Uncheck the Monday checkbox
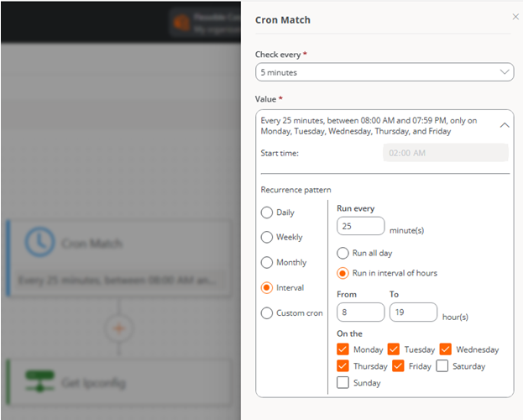 coord(343,349)
